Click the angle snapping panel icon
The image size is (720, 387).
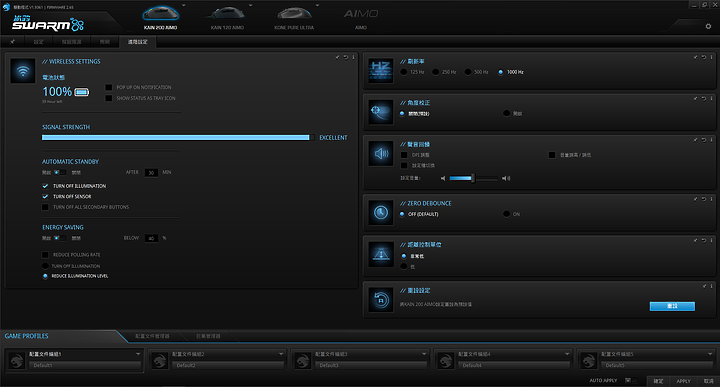pyautogui.click(x=381, y=112)
